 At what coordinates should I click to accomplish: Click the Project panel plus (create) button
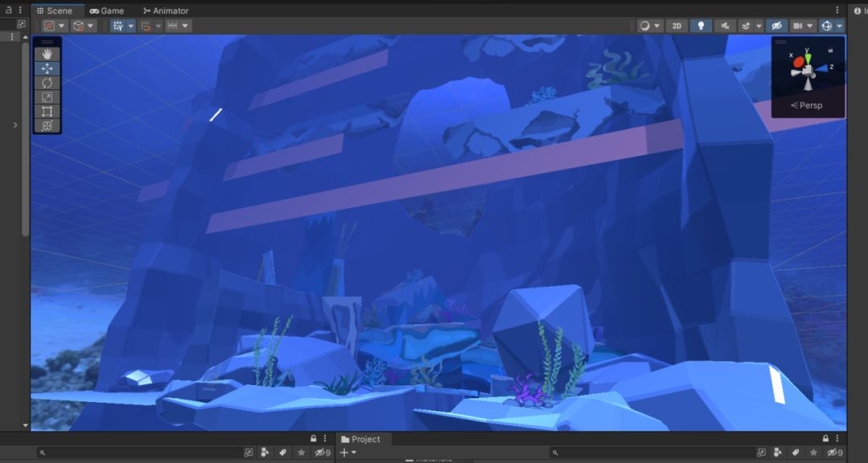(x=344, y=453)
